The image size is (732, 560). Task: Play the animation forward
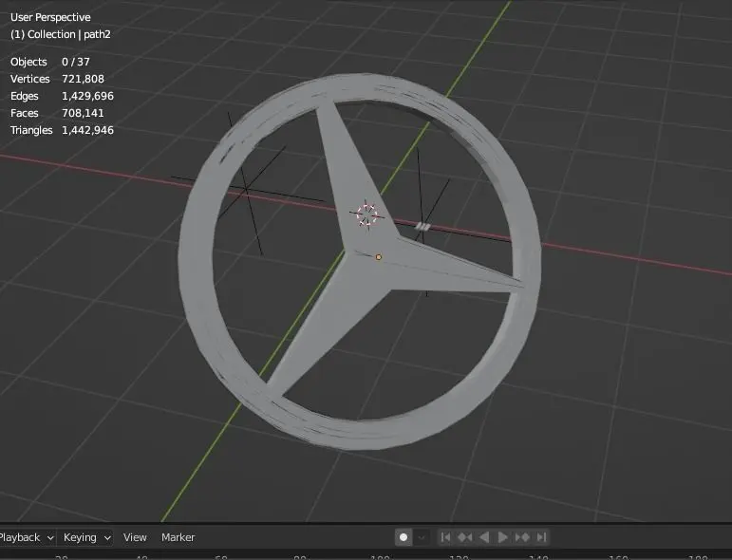point(503,537)
